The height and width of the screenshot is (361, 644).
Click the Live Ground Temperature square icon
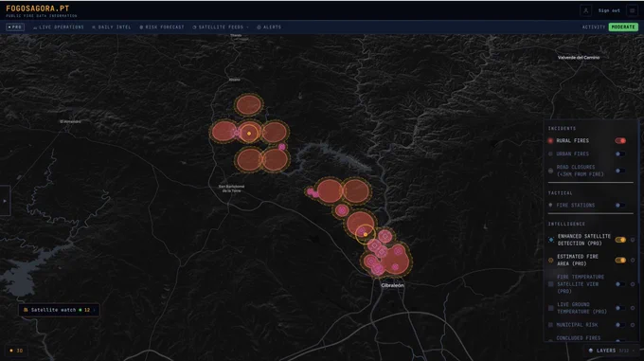click(551, 308)
